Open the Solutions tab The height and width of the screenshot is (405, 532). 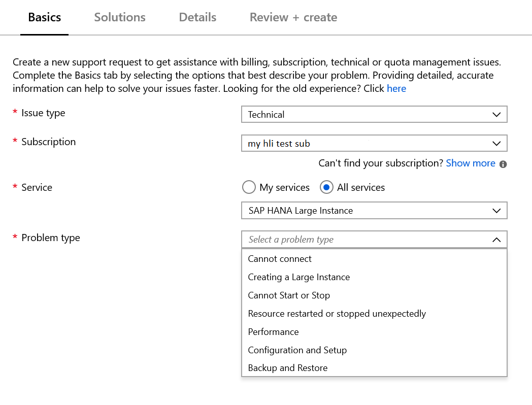[120, 17]
